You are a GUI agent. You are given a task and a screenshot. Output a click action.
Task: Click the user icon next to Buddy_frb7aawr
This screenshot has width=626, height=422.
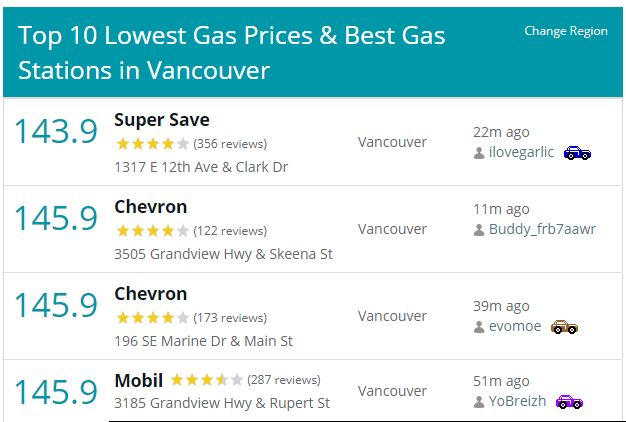(479, 229)
